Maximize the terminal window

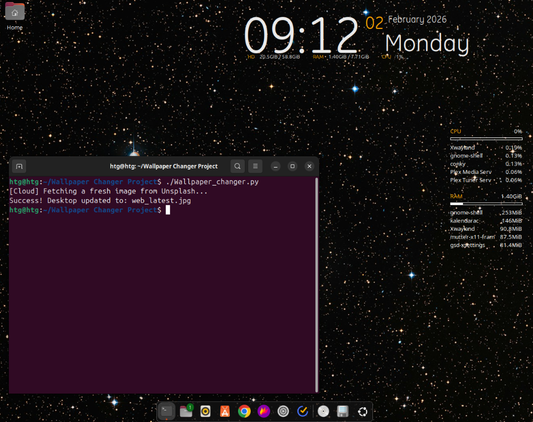pyautogui.click(x=292, y=166)
